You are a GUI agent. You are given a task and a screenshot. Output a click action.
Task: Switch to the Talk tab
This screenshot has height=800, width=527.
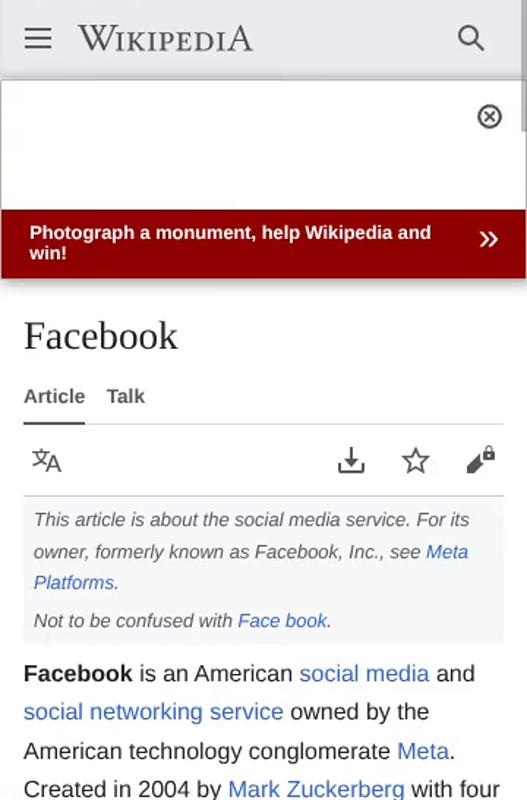[x=126, y=396]
